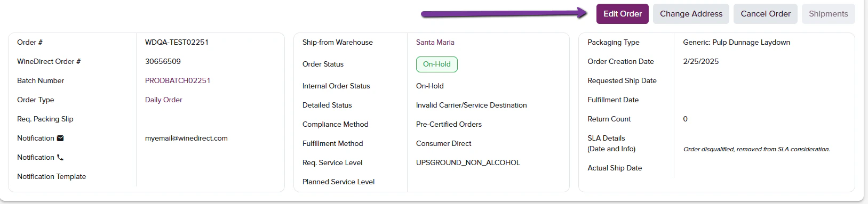Click the Fulfillment Method label

[x=333, y=143]
